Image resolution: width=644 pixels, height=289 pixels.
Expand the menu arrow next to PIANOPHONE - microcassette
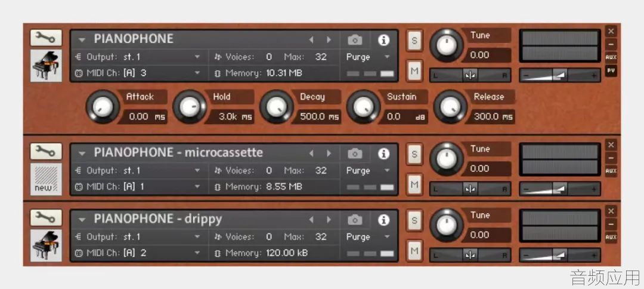coord(82,153)
